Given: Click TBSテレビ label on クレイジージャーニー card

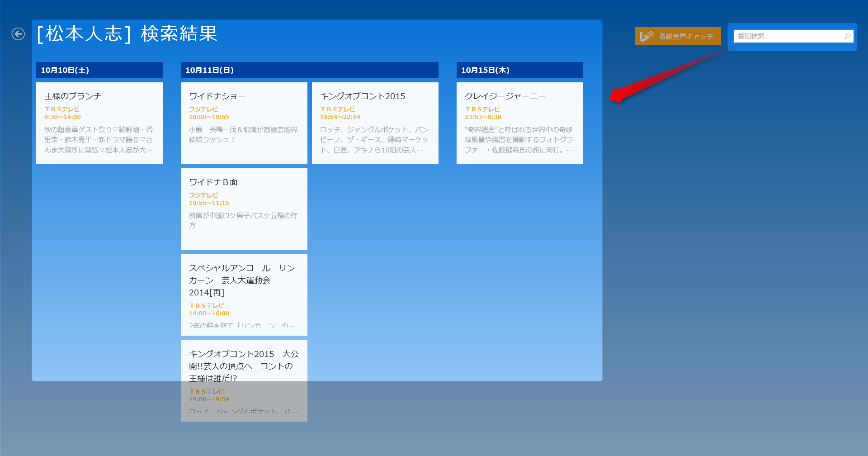Looking at the screenshot, I should 482,109.
